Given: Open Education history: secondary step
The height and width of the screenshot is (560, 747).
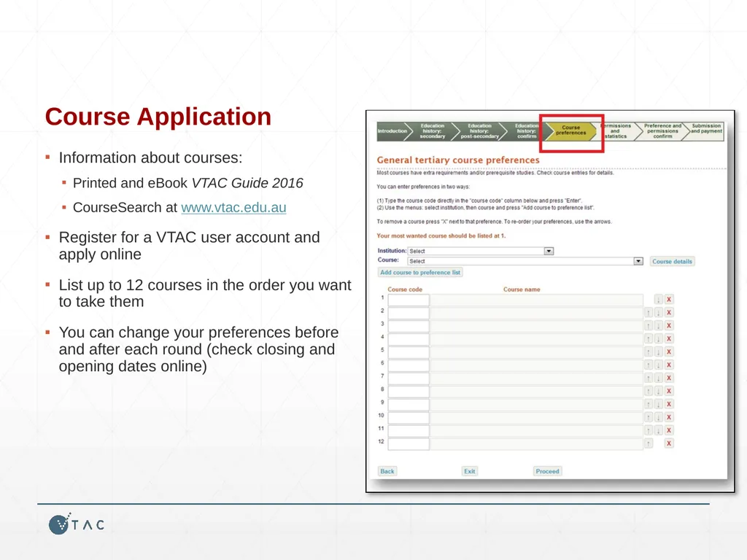Looking at the screenshot, I should (x=433, y=131).
